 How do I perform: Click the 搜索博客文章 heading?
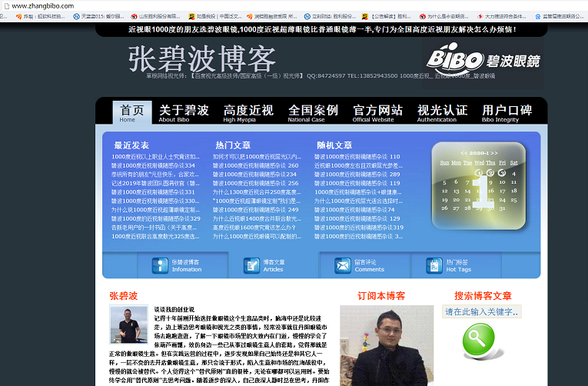483,296
